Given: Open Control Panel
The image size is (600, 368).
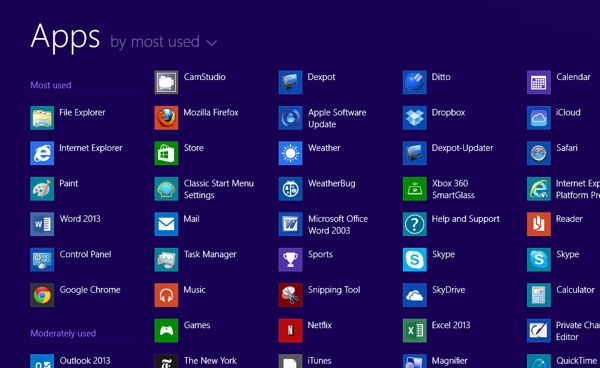Looking at the screenshot, I should (x=71, y=260).
